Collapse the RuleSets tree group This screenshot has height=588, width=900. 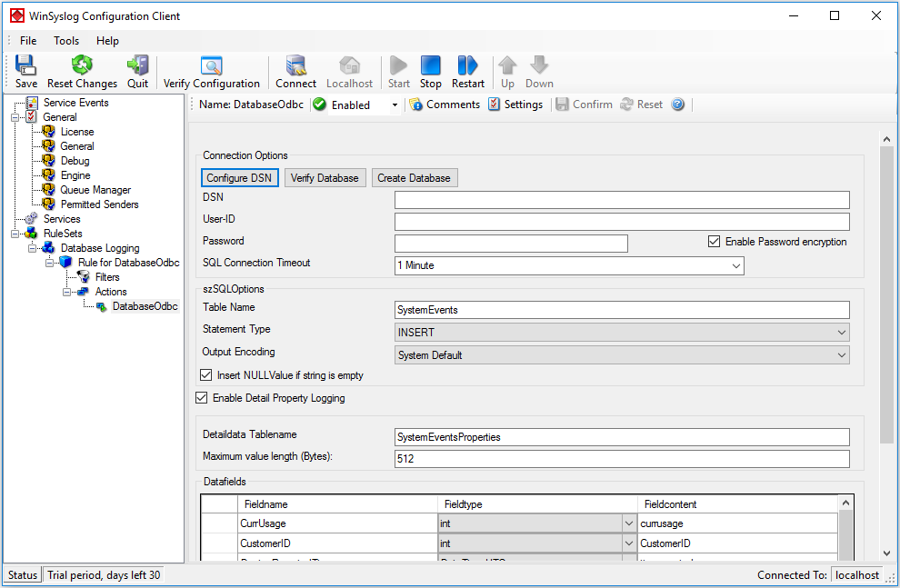click(x=15, y=234)
